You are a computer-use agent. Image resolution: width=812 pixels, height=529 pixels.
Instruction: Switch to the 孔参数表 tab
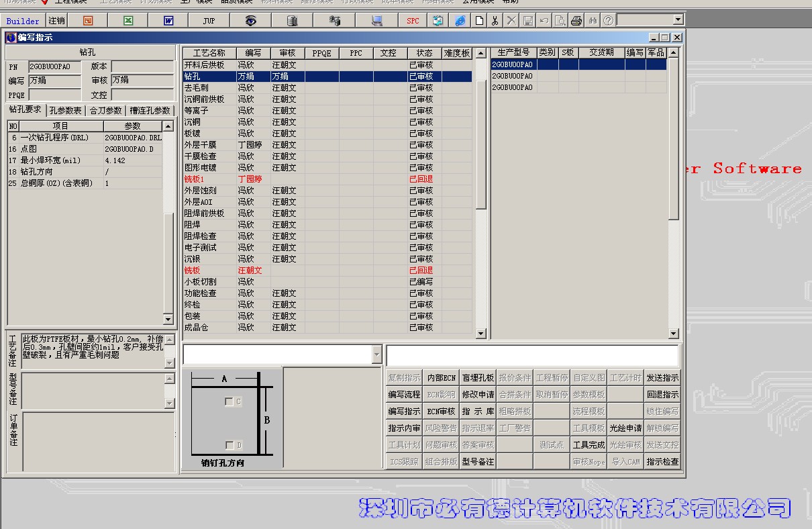(66, 111)
